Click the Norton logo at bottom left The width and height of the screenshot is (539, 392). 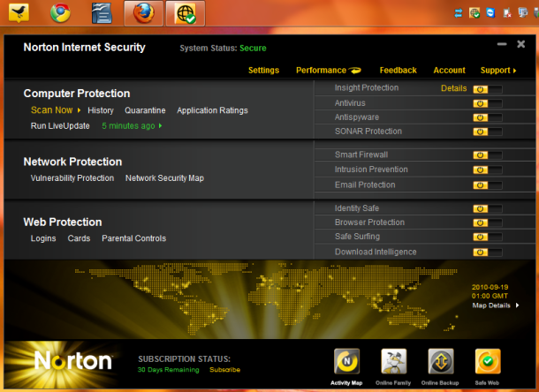pos(73,361)
